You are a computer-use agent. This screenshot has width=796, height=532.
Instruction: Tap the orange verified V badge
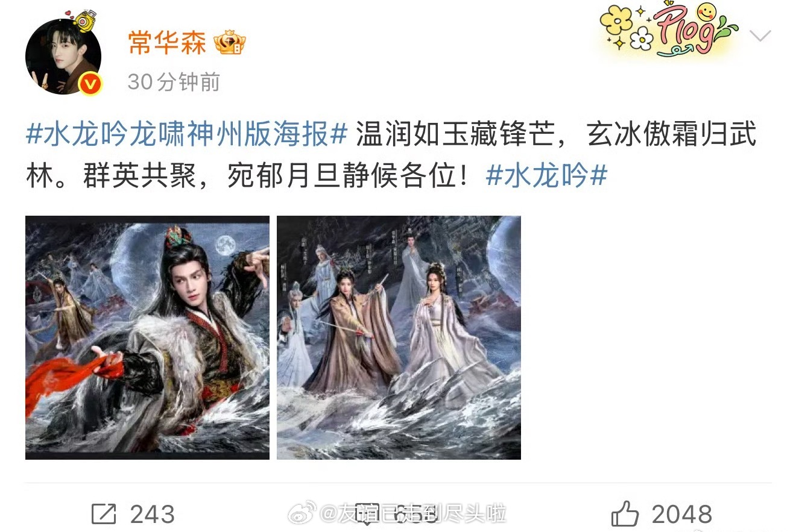pos(90,84)
